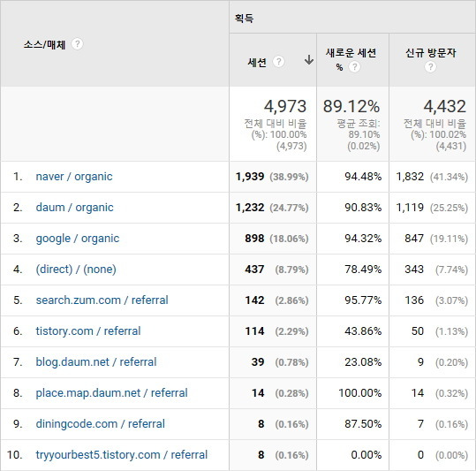Select daum new session rate 90.83%
The width and height of the screenshot is (476, 471).
[x=363, y=208]
